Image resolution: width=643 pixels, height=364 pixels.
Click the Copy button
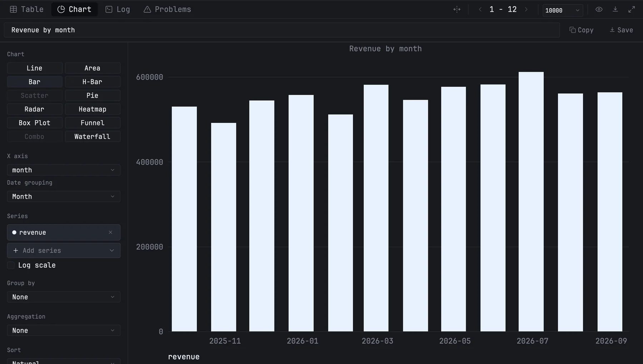[x=581, y=30]
